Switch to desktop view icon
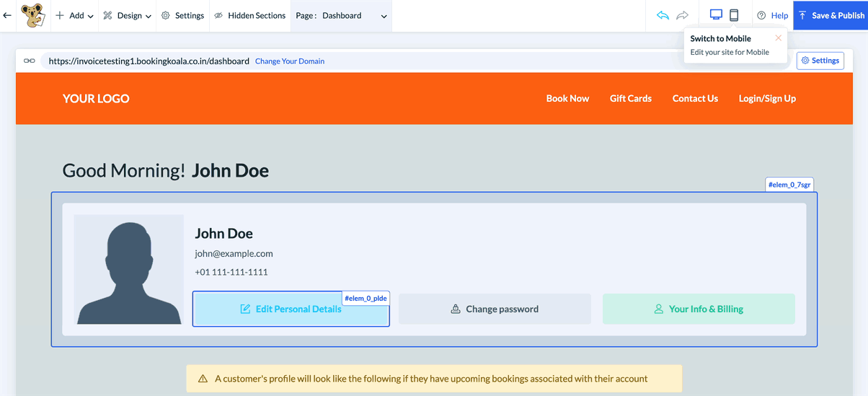 click(716, 15)
